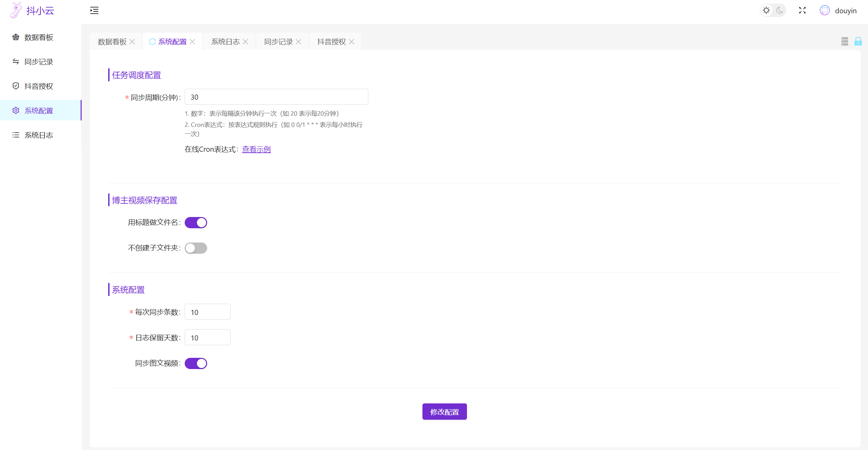Image resolution: width=868 pixels, height=450 pixels.
Task: Close the 系统日志 tab
Action: click(x=246, y=42)
